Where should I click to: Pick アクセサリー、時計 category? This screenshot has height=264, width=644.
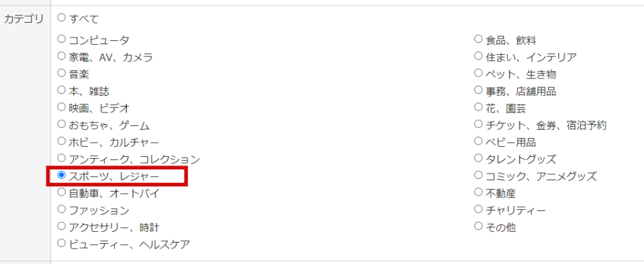tap(62, 226)
